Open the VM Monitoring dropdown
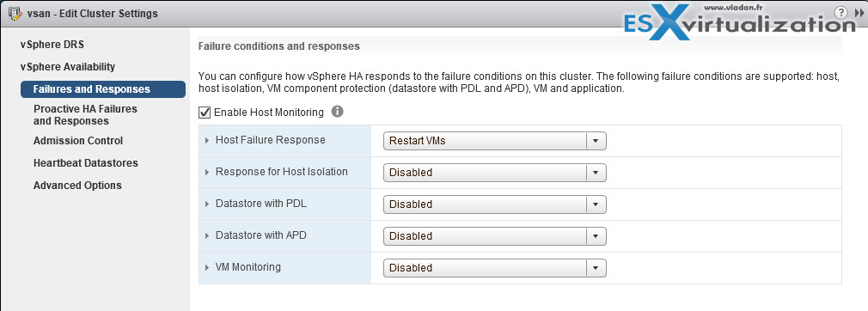The height and width of the screenshot is (311, 868). click(x=495, y=268)
